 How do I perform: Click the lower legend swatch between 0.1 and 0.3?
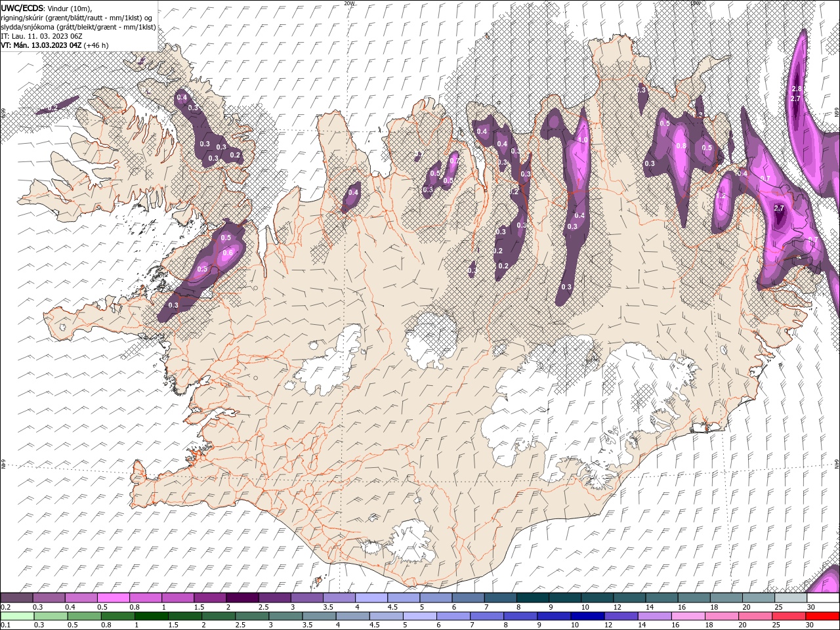17,616
